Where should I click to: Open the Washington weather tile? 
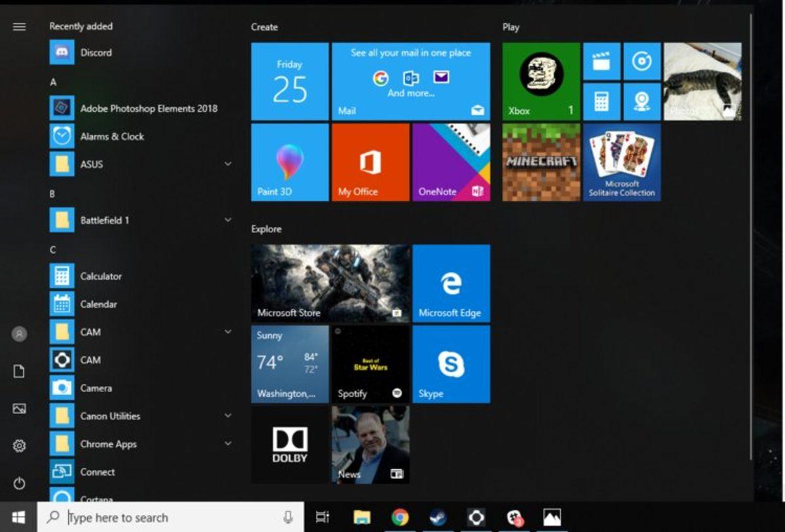coord(289,364)
